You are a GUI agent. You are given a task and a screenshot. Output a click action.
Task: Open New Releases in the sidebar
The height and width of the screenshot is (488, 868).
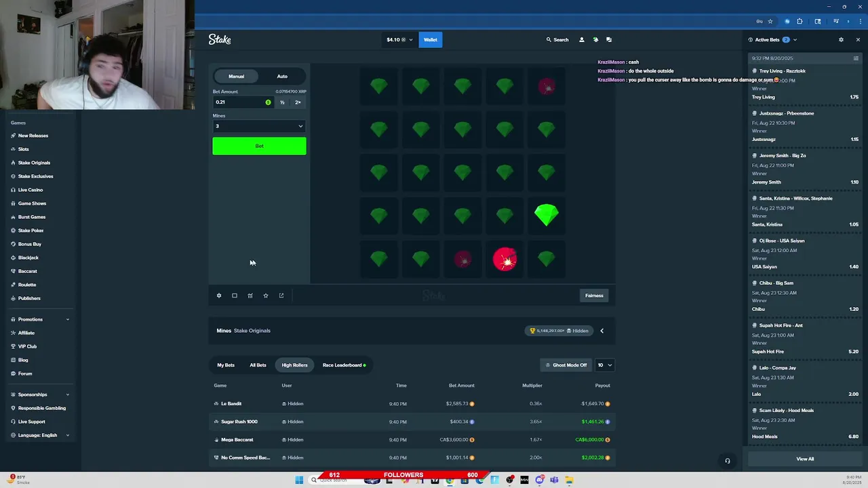[x=33, y=136]
